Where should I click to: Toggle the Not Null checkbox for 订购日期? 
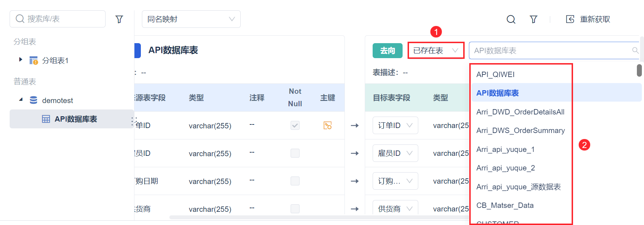[295, 181]
